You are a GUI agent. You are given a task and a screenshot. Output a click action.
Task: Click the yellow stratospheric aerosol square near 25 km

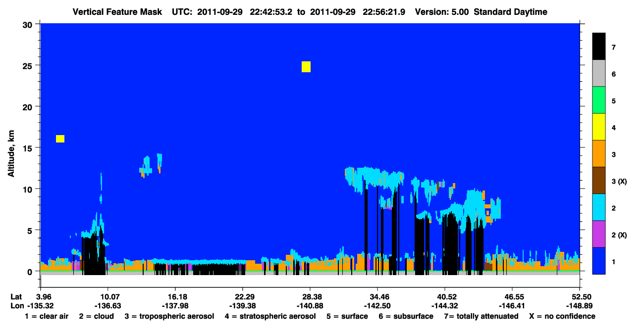tap(306, 67)
